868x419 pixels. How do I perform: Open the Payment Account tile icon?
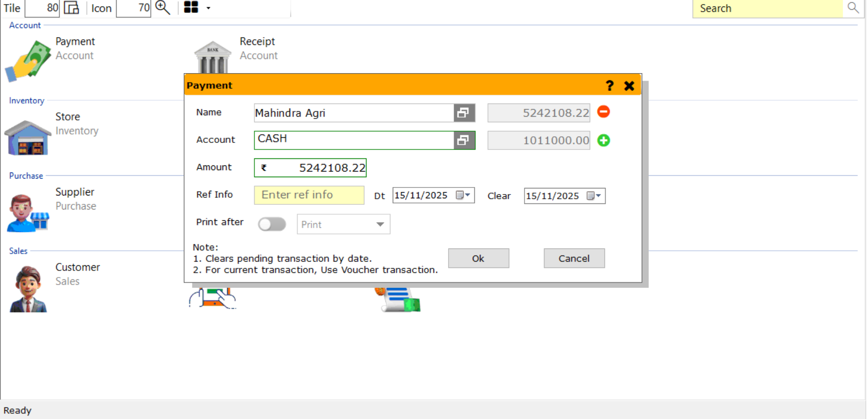pos(28,61)
